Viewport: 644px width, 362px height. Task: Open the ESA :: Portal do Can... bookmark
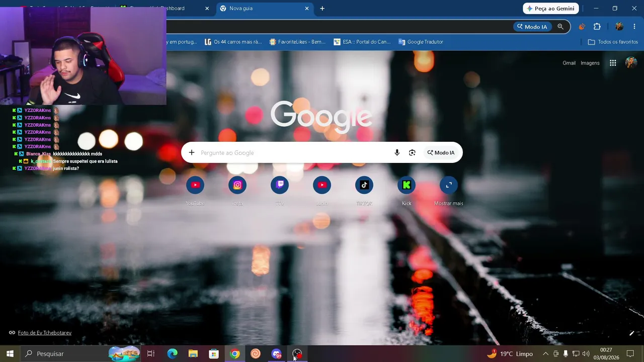(x=362, y=42)
